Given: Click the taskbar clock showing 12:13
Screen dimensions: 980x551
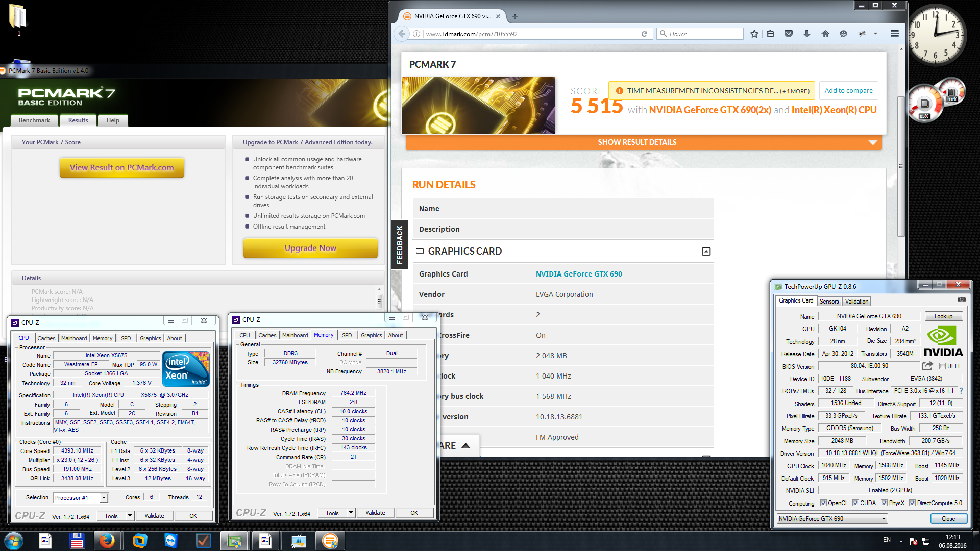Looking at the screenshot, I should (952, 541).
